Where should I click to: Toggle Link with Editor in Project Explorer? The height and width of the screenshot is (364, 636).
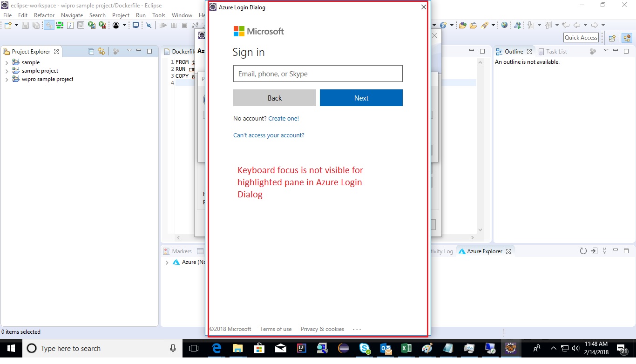(101, 52)
